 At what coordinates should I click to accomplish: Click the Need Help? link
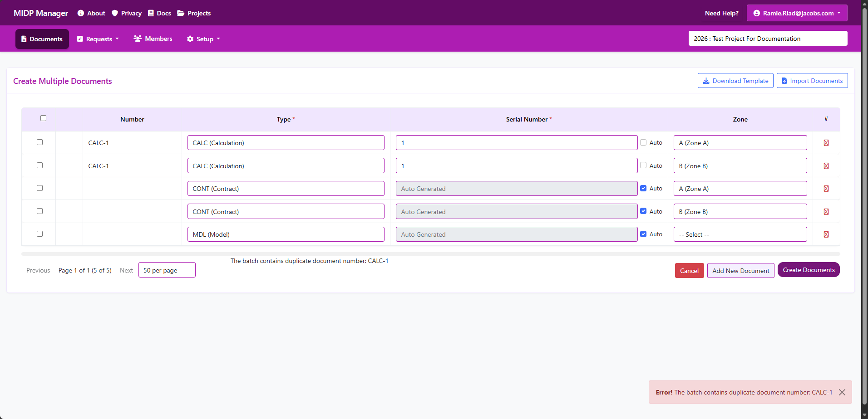[x=722, y=13]
